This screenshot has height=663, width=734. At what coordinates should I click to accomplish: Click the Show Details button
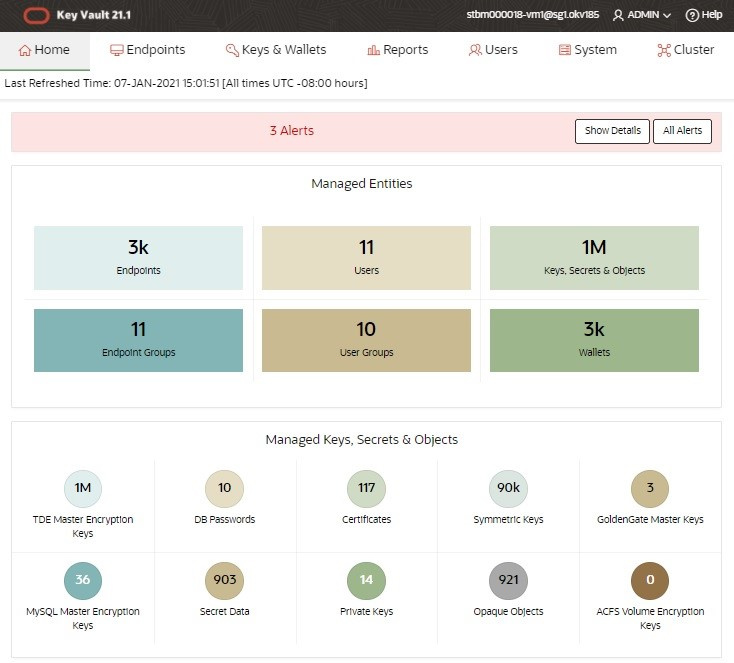tap(612, 131)
